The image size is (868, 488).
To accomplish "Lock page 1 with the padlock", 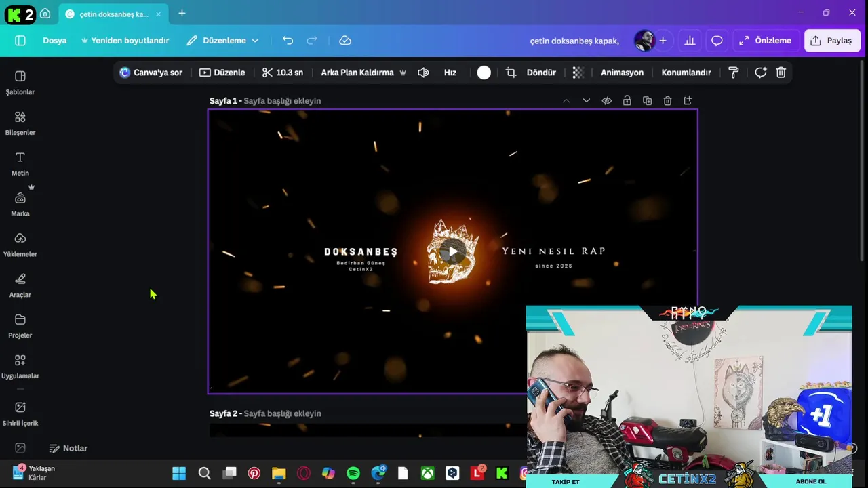I will (x=627, y=101).
